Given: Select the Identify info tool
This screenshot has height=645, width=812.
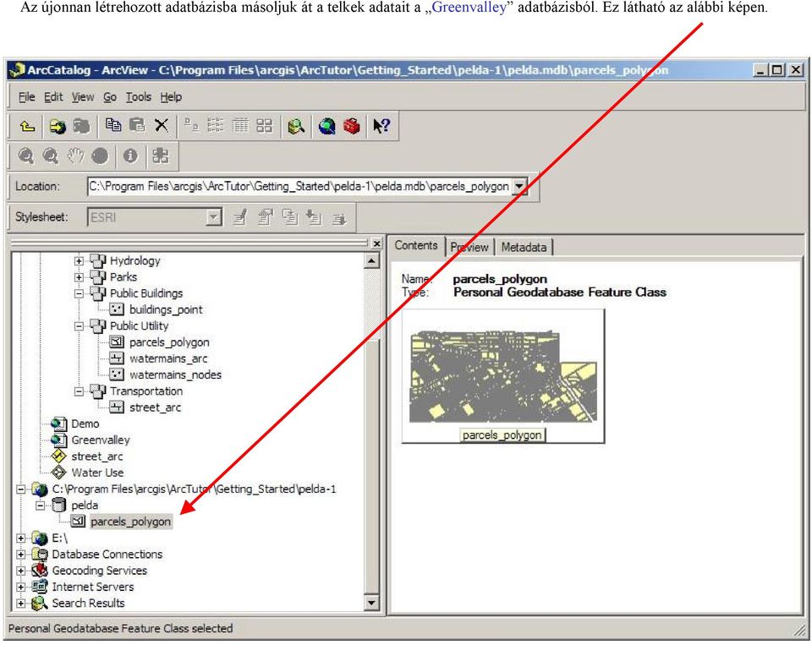Looking at the screenshot, I should click(x=130, y=156).
